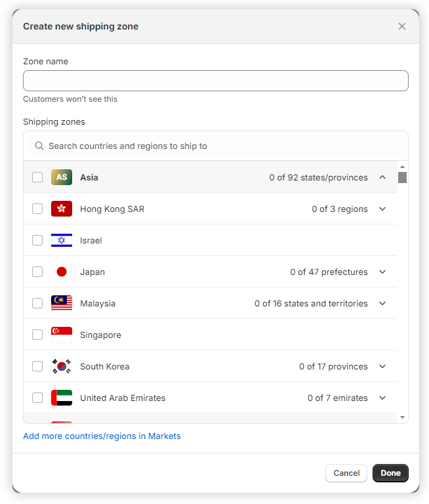Expand Hong Kong SAR regions list

tap(382, 209)
